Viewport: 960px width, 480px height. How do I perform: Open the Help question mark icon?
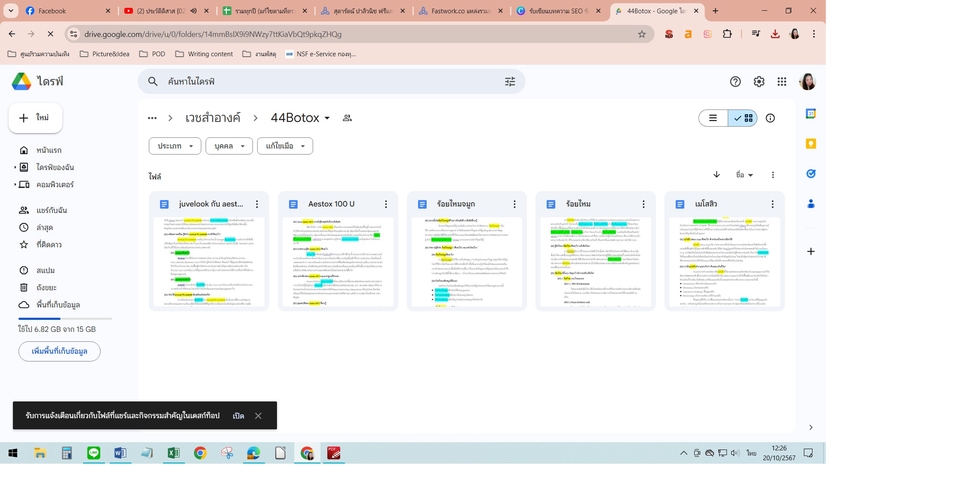(735, 81)
